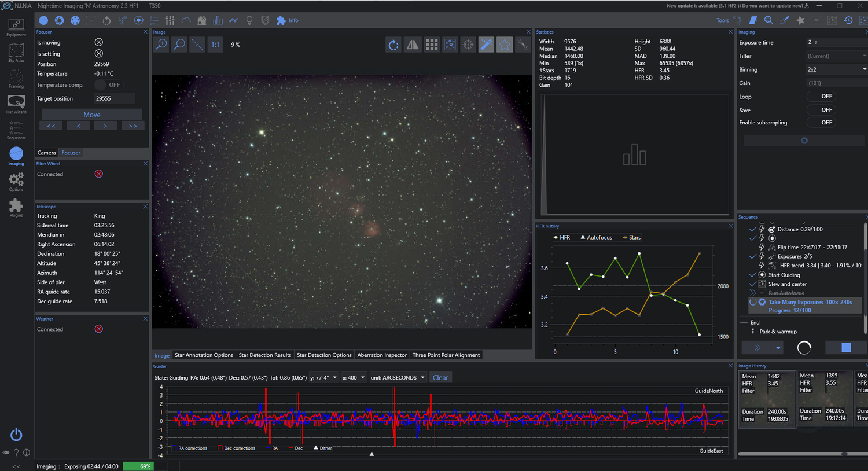Screen dimensions: 868x471
Task: Clear the guider graph
Action: coord(440,378)
